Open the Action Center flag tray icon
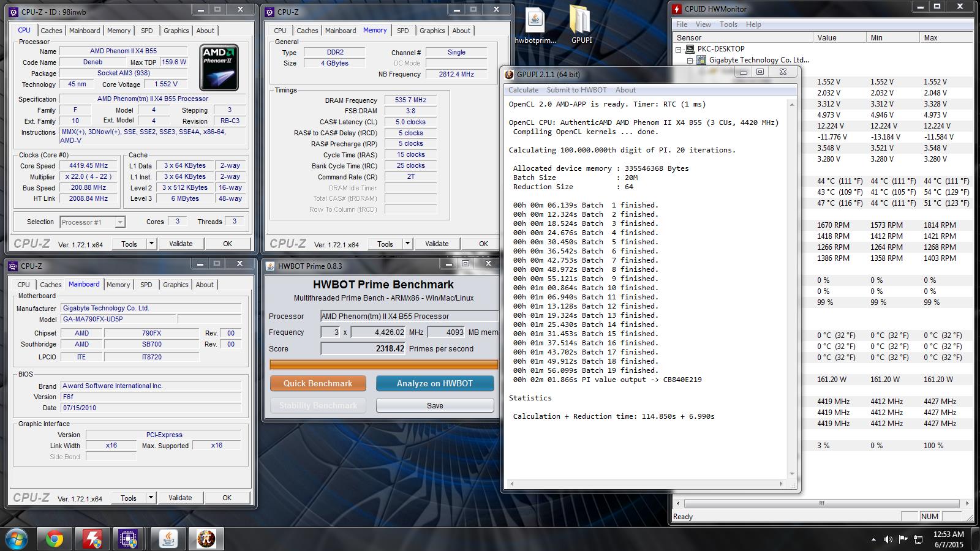 point(903,539)
